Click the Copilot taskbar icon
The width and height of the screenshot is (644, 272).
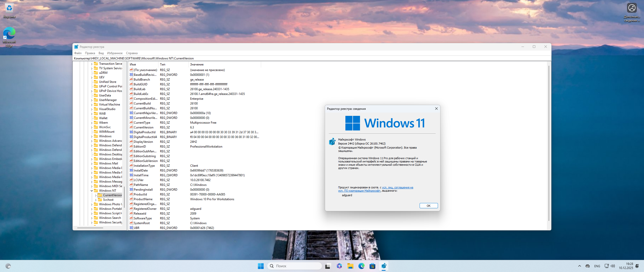coord(339,266)
